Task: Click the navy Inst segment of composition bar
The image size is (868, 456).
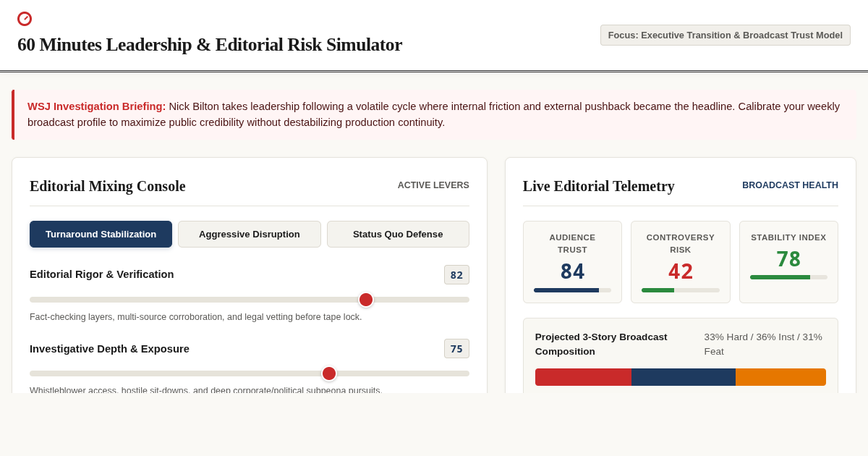Action: [x=684, y=377]
